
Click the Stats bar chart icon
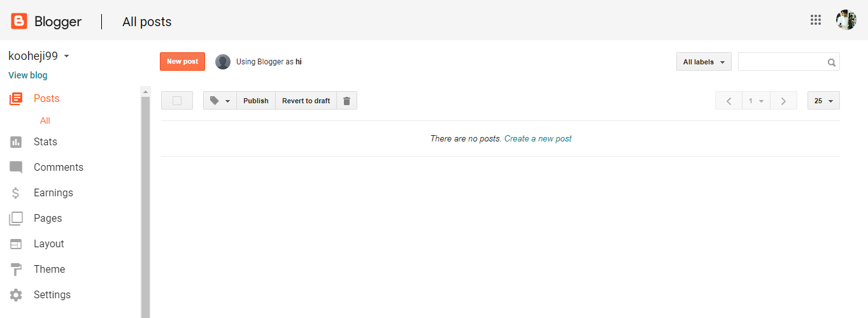coord(16,142)
